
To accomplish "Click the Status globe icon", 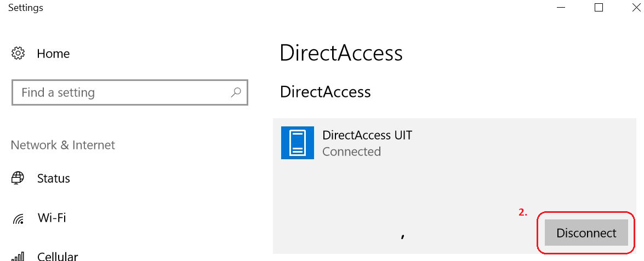I will click(18, 178).
